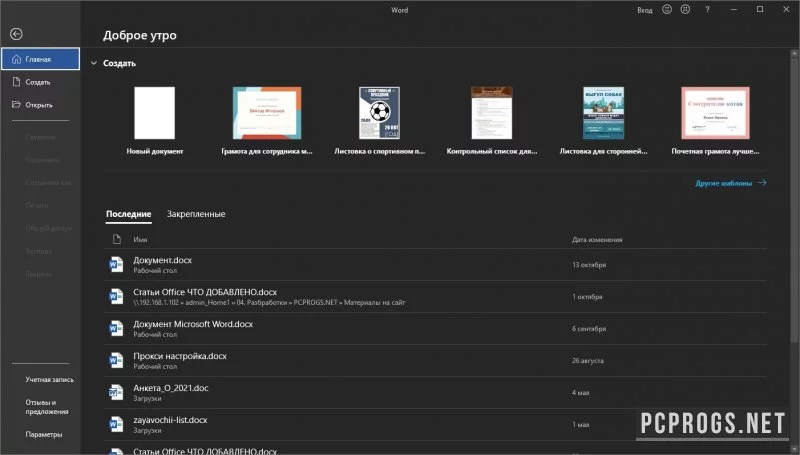Choose Почетная грамота template
Image resolution: width=800 pixels, height=455 pixels.
715,121
